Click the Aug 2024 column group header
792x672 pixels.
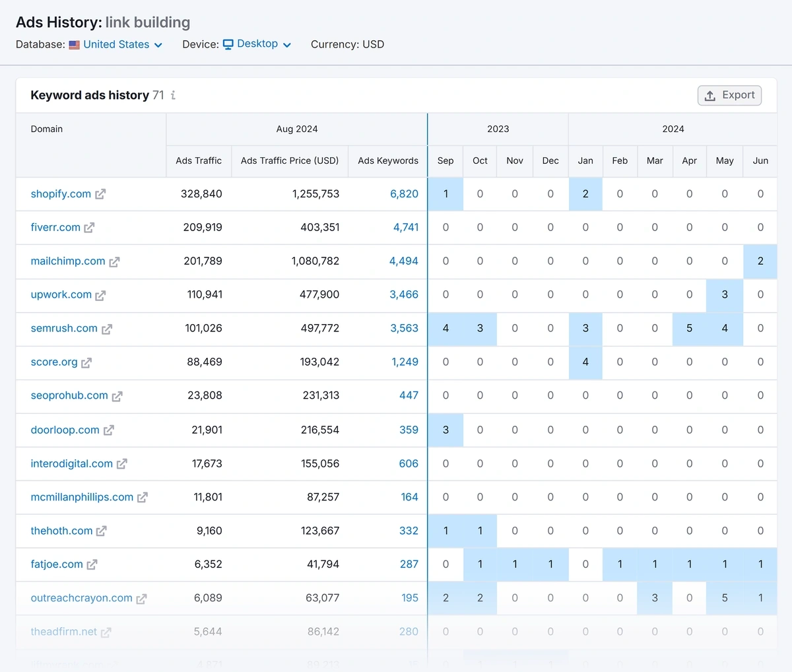point(297,129)
